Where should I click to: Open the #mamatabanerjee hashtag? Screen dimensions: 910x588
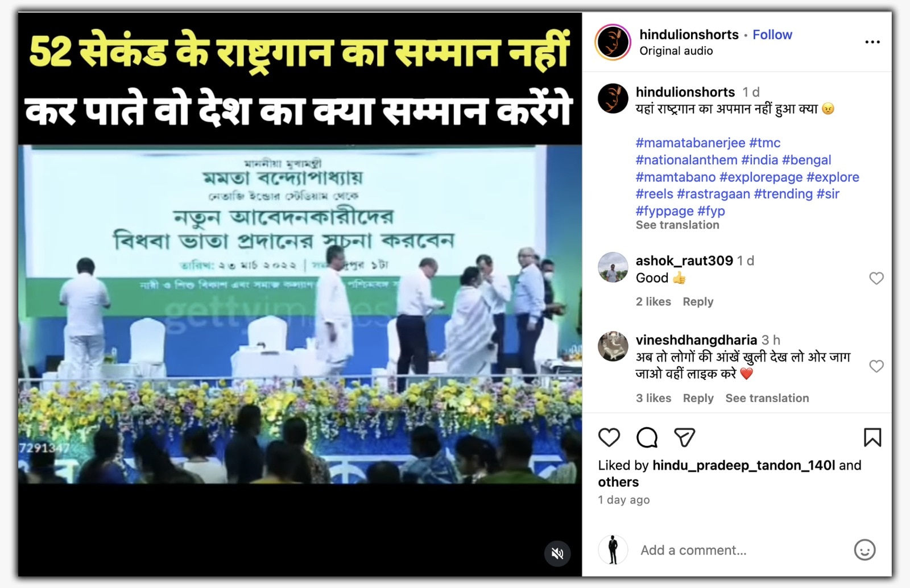coord(690,143)
